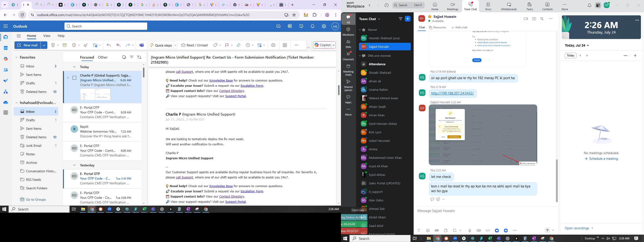Click the Sweep broom icon in Outlook
The height and width of the screenshot is (242, 644).
pos(86,45)
